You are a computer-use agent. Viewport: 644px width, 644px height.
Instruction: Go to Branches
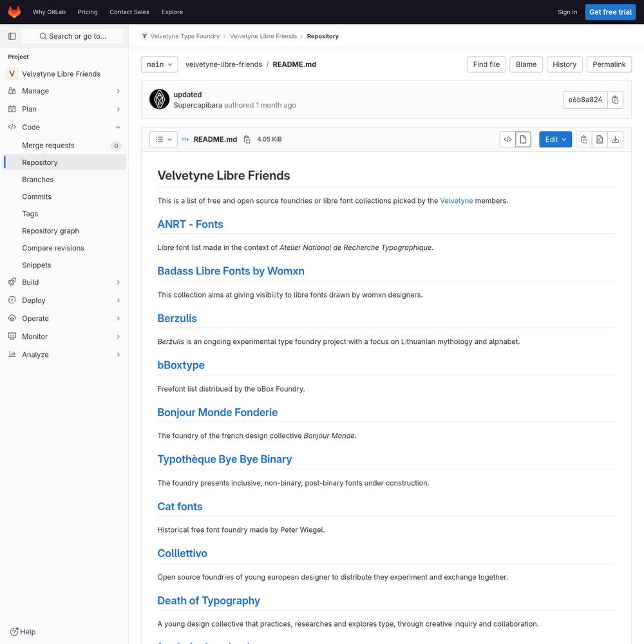coord(64,180)
